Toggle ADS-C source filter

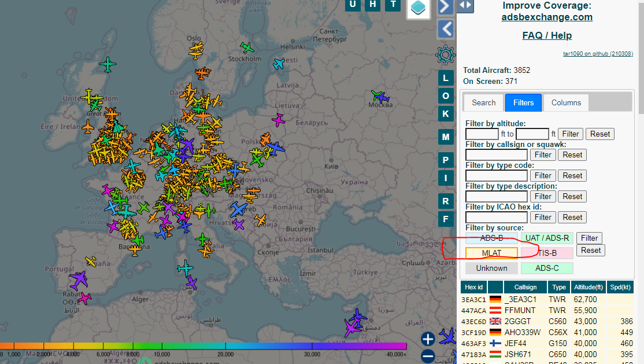point(547,268)
